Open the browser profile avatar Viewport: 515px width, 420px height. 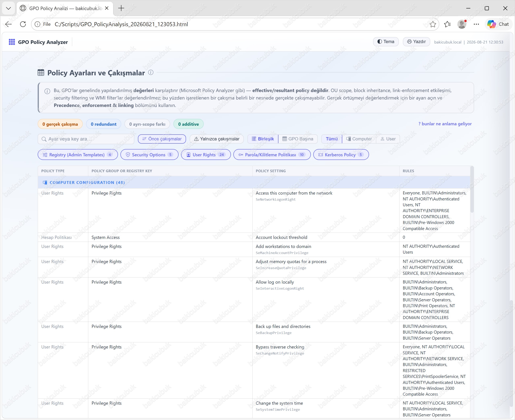(462, 24)
